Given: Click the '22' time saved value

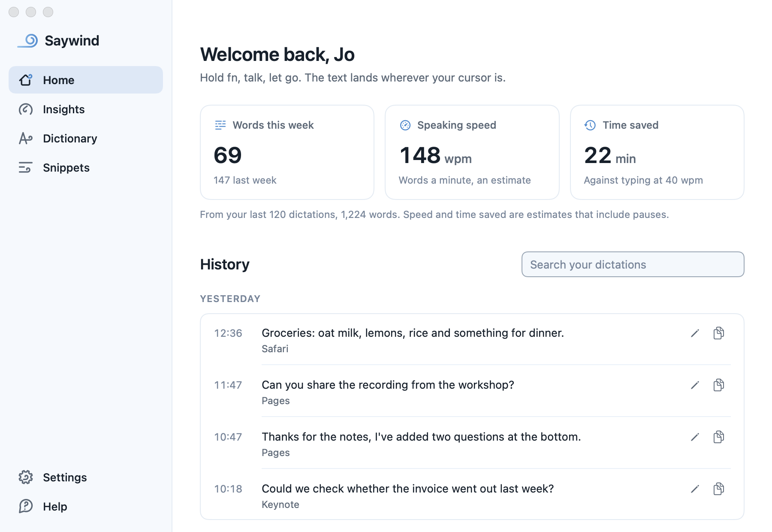Looking at the screenshot, I should (x=598, y=155).
